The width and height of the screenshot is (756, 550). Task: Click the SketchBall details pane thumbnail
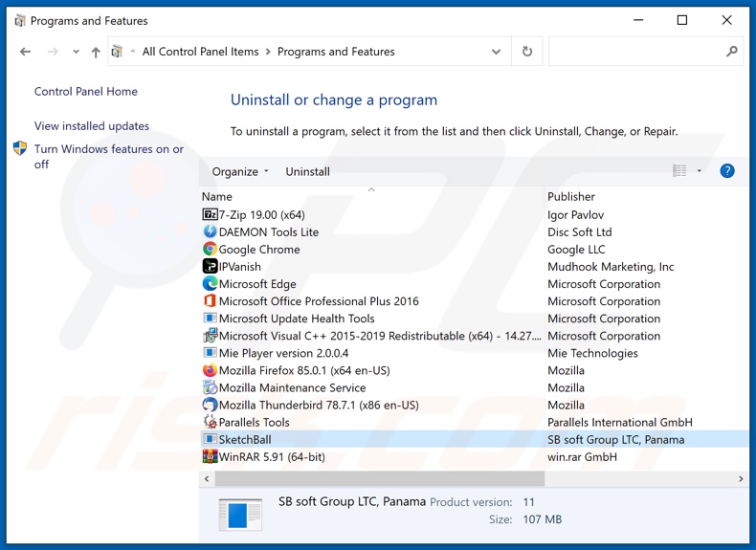pos(240,515)
